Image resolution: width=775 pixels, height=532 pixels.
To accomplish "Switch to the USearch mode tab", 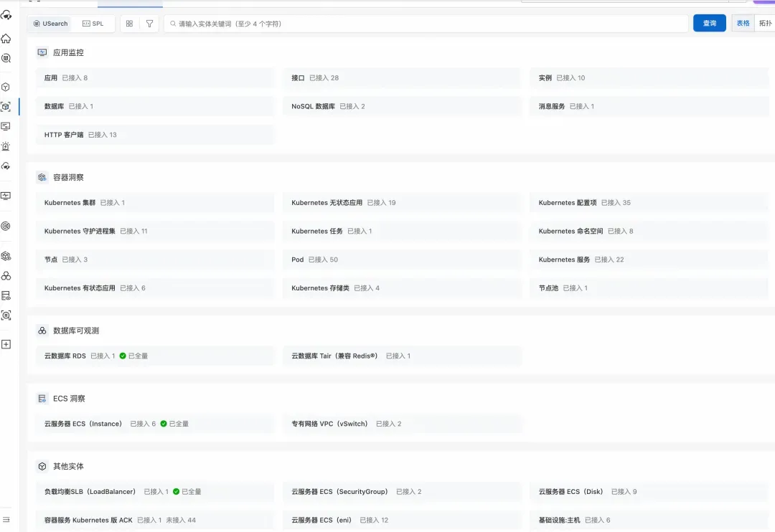I will 50,23.
